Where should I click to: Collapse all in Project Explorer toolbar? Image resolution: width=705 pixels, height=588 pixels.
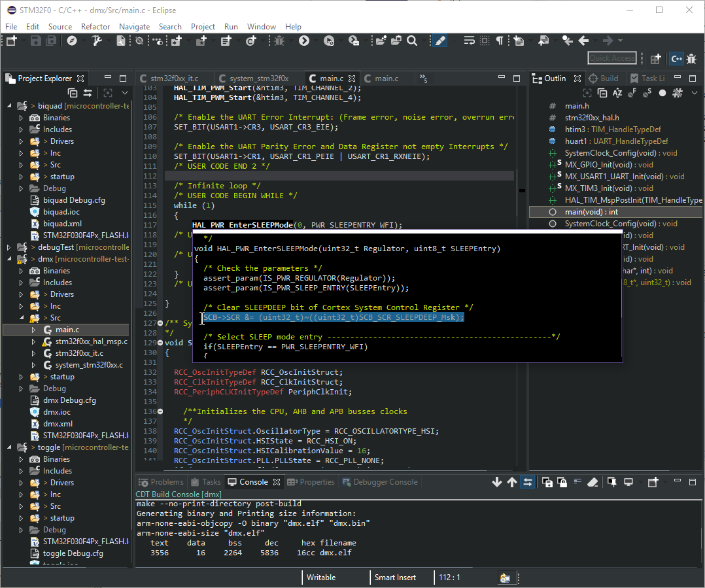click(73, 93)
